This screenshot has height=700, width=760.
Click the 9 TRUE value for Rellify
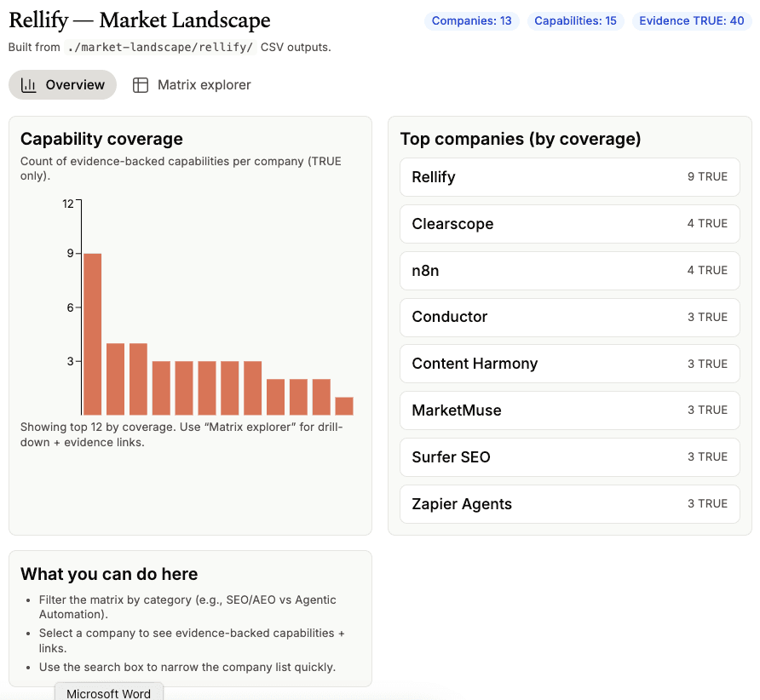(x=707, y=177)
